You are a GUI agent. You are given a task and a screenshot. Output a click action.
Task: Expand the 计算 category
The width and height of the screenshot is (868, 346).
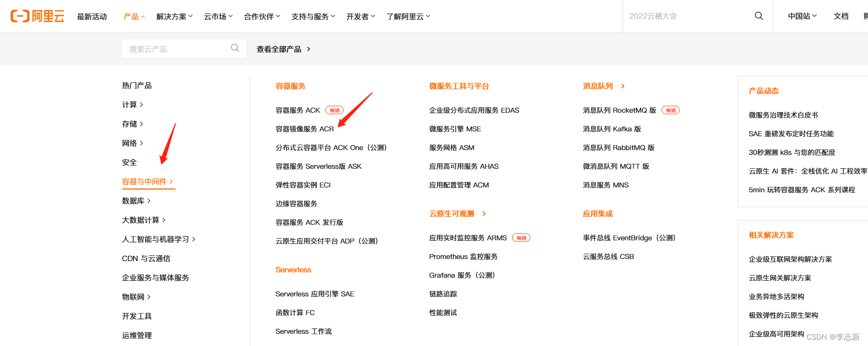click(x=132, y=105)
